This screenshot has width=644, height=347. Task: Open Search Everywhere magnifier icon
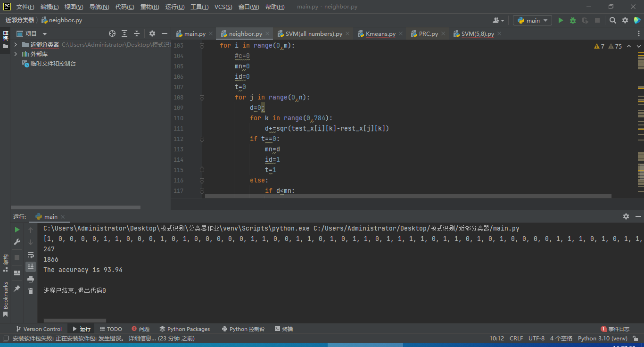click(612, 20)
